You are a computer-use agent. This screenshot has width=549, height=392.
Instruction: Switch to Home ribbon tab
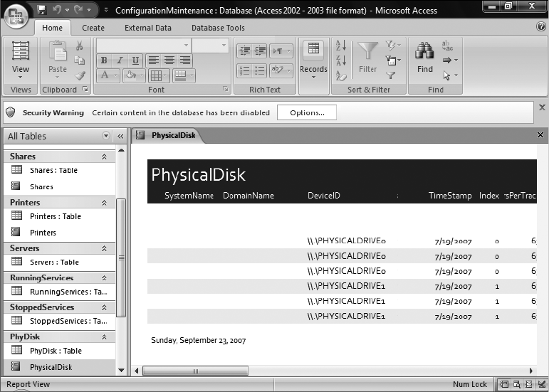pyautogui.click(x=53, y=28)
